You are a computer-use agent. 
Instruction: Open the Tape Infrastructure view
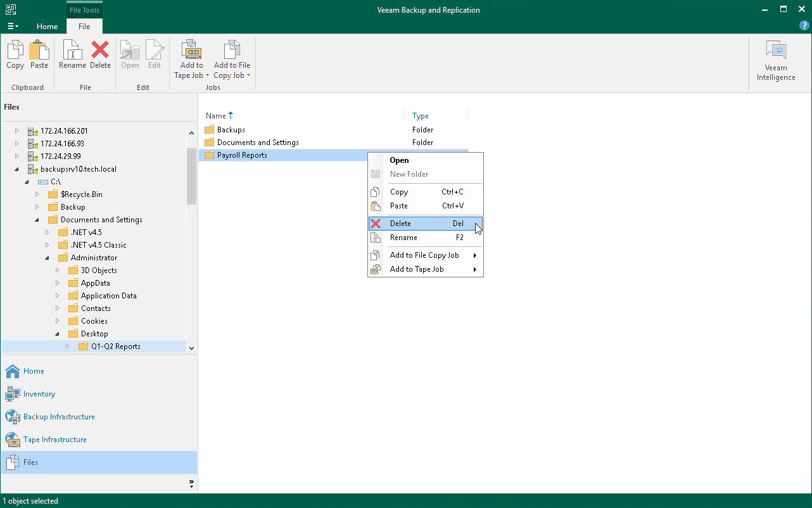tap(54, 440)
